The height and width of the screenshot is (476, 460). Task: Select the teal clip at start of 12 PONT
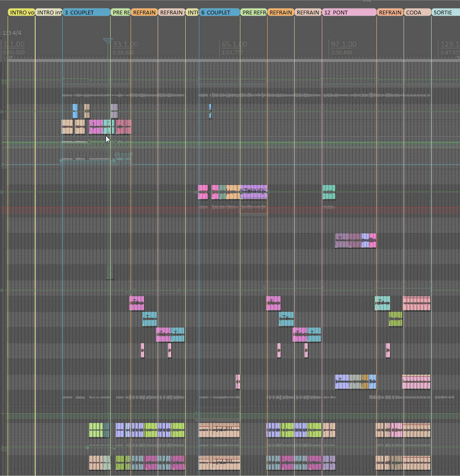(329, 192)
